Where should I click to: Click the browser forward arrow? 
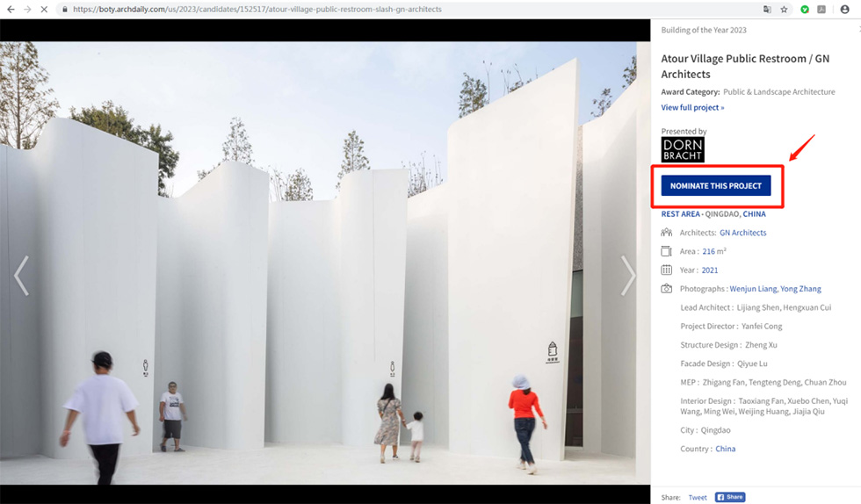[x=27, y=9]
